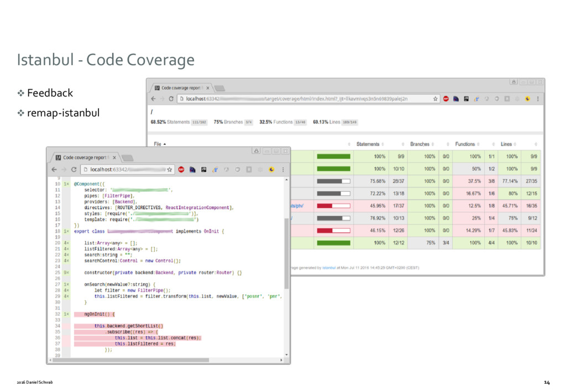Open the yellow moon extension in front window
Image resolution: width=566 pixels, height=392 pixels.
(x=271, y=169)
